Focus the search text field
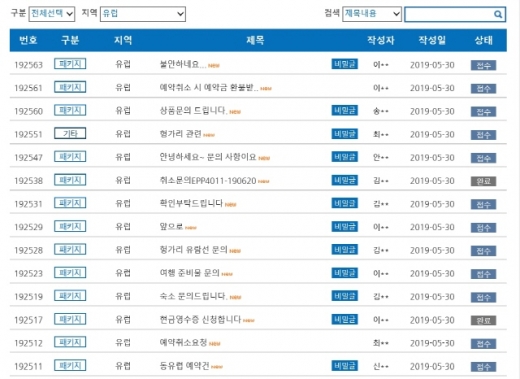 point(455,14)
